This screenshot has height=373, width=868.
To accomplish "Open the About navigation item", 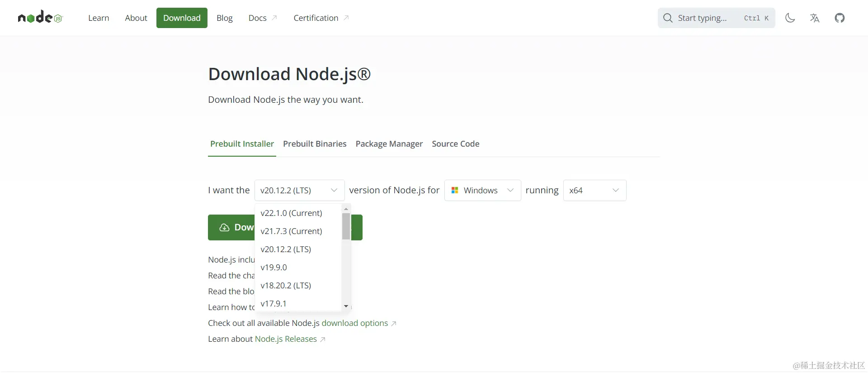I will point(136,18).
